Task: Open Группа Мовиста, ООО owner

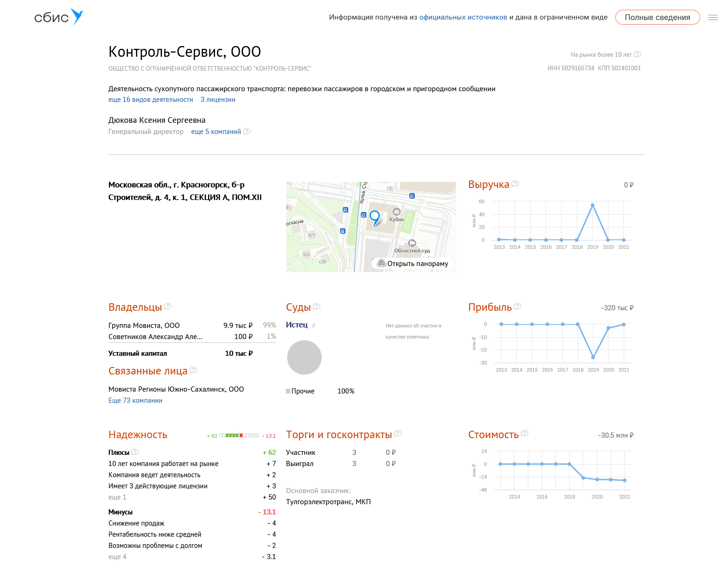Action: click(x=144, y=326)
